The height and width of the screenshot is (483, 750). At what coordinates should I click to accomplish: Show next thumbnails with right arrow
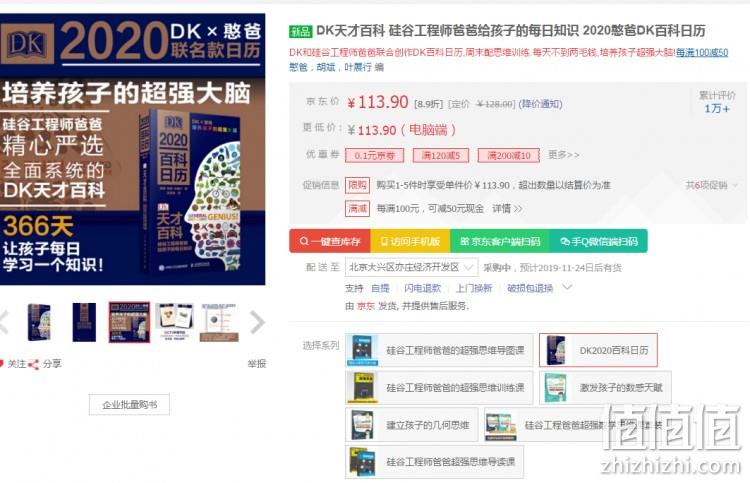pyautogui.click(x=257, y=322)
